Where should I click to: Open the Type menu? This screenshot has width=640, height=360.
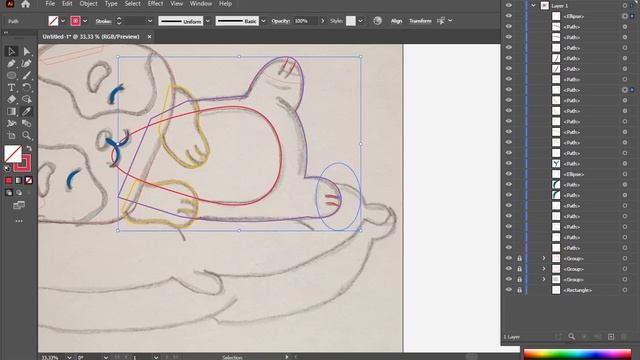(111, 4)
